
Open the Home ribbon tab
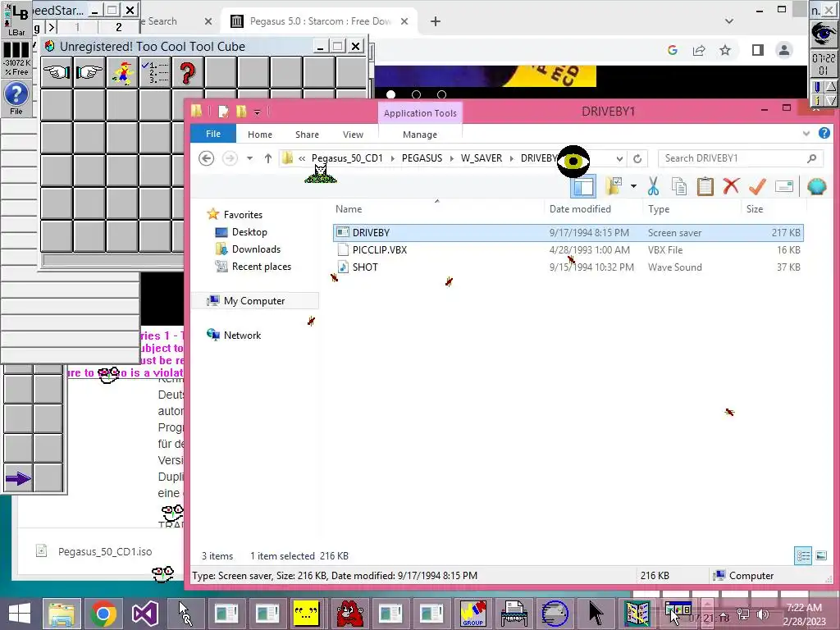(260, 135)
